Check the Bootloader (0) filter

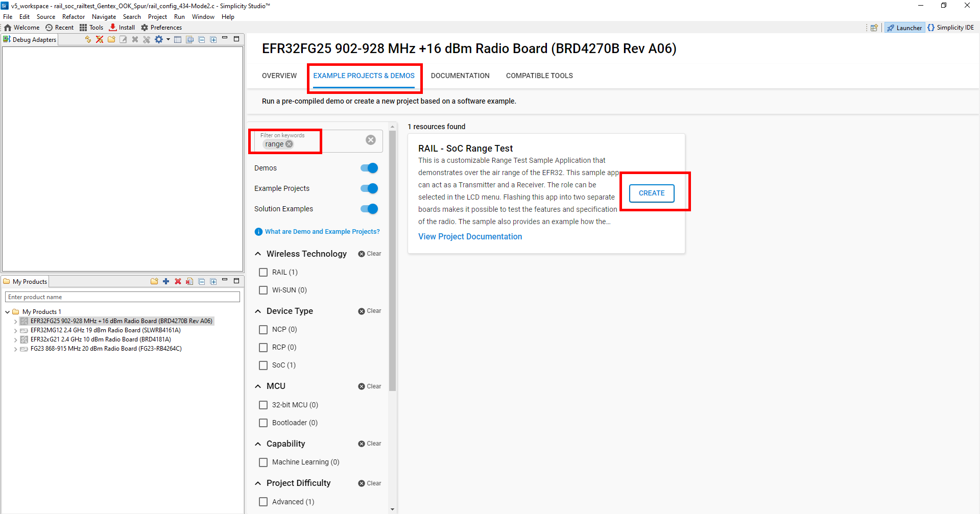(264, 423)
